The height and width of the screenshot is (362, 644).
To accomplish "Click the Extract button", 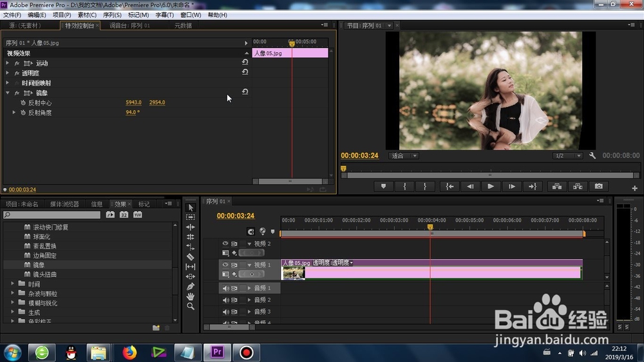I will pos(578,187).
